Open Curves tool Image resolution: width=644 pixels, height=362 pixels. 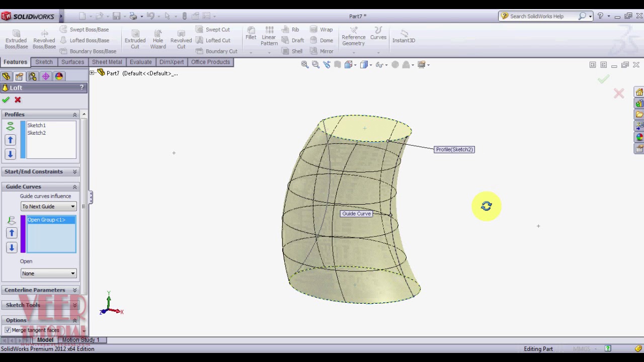click(378, 33)
